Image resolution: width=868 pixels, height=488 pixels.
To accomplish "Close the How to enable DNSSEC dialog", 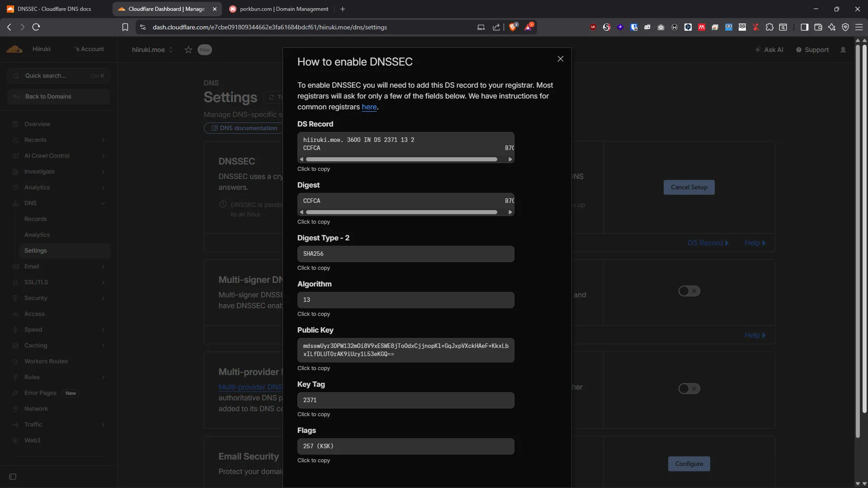I will pyautogui.click(x=561, y=59).
